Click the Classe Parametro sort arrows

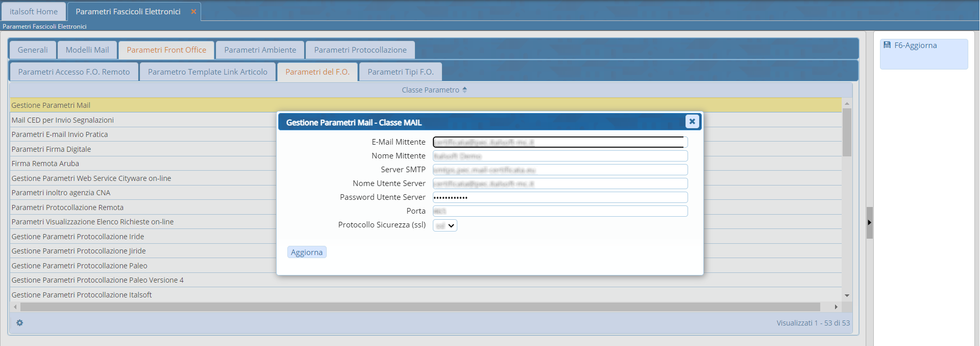(464, 90)
